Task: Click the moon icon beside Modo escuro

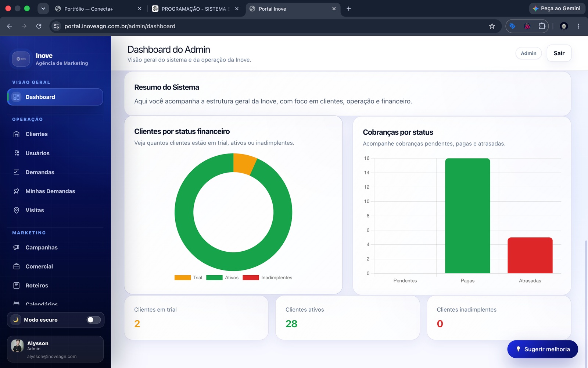Action: coord(16,320)
